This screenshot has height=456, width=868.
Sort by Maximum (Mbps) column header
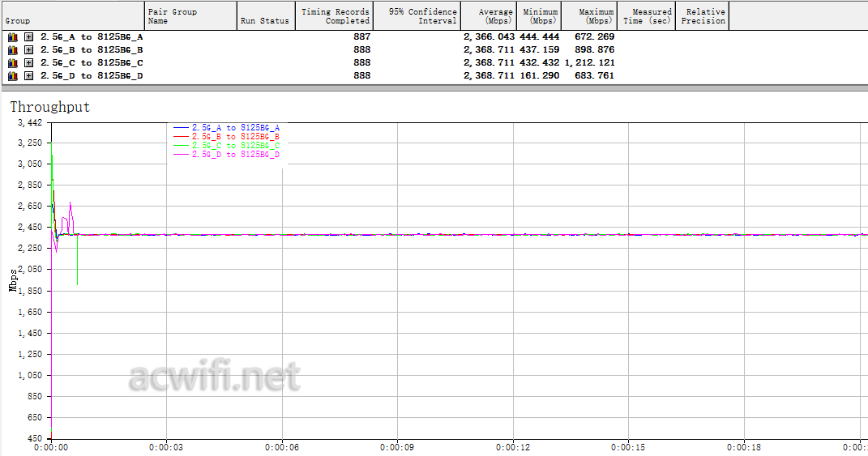pos(589,15)
